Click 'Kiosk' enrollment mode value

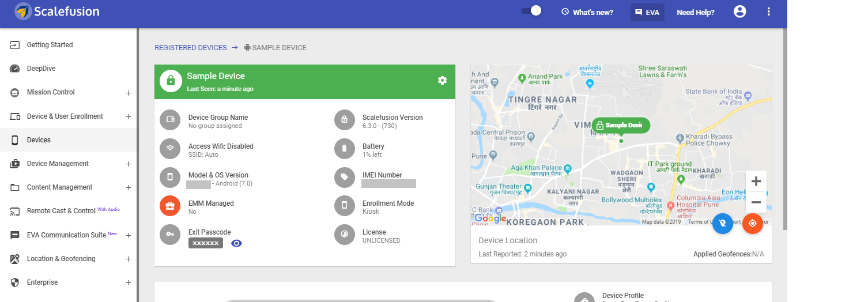[371, 212]
